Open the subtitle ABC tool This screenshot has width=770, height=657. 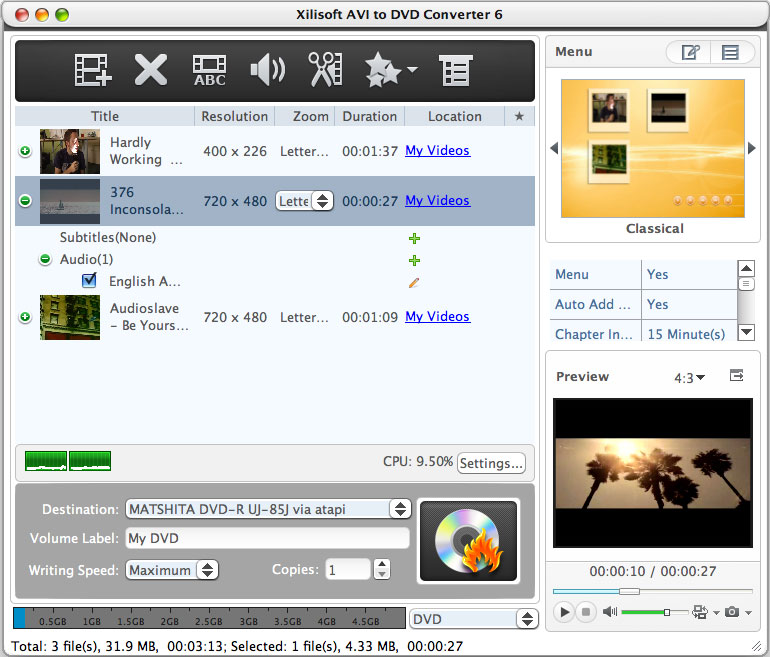point(210,70)
